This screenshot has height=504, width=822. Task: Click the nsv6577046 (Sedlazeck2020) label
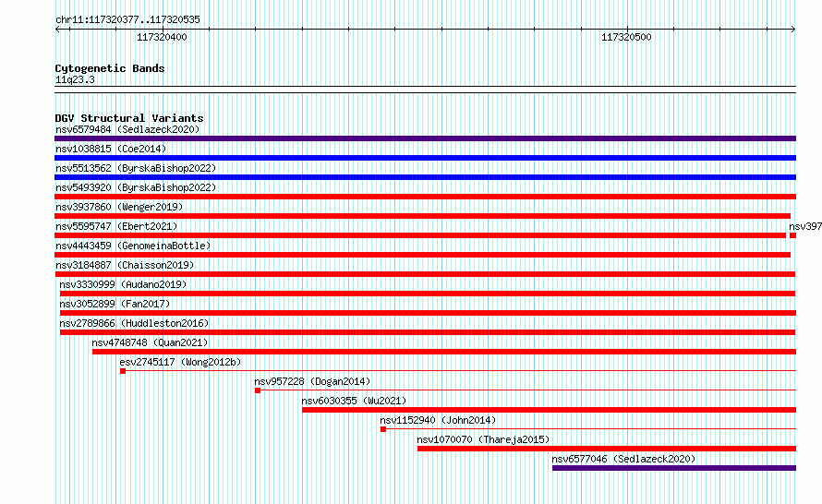623,459
